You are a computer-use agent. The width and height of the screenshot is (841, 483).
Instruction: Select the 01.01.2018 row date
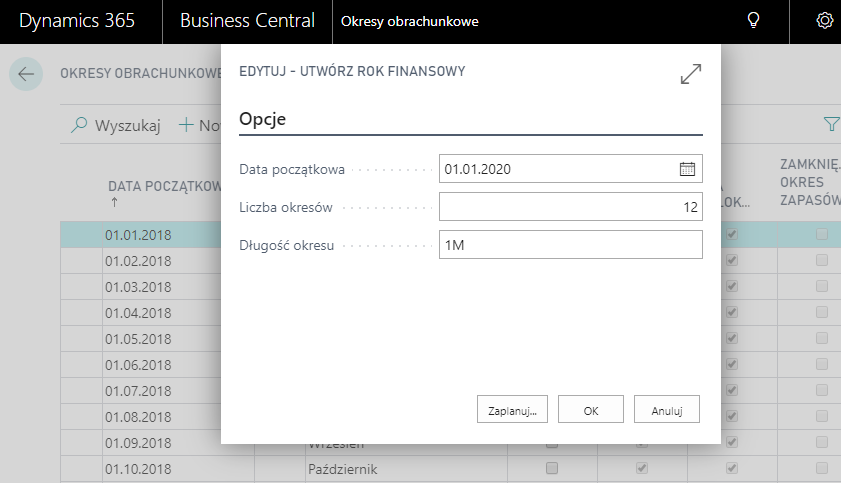click(x=138, y=235)
